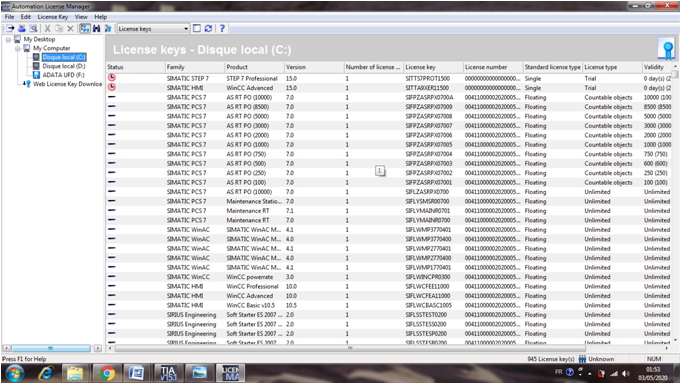
Task: Click the Help question mark toolbar icon
Action: point(222,28)
